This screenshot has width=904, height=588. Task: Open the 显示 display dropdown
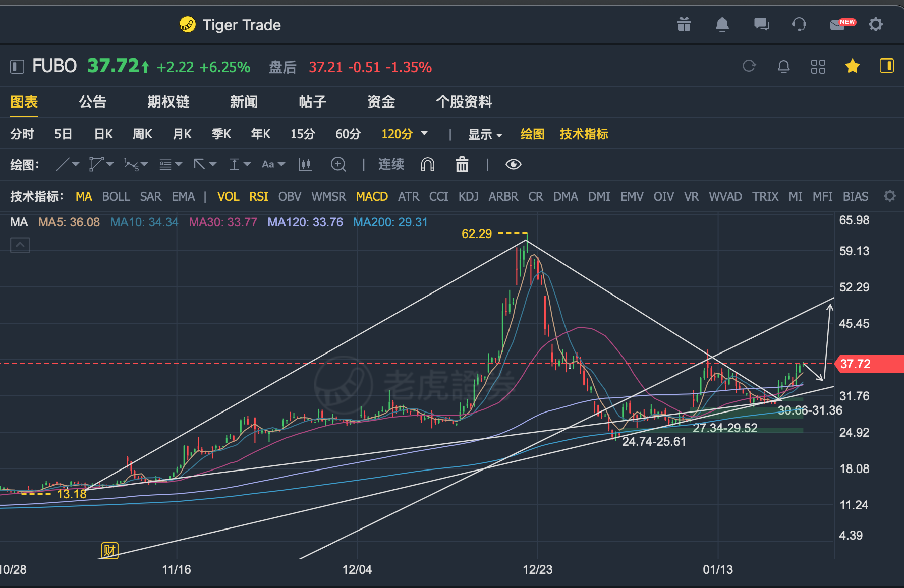[x=485, y=134]
